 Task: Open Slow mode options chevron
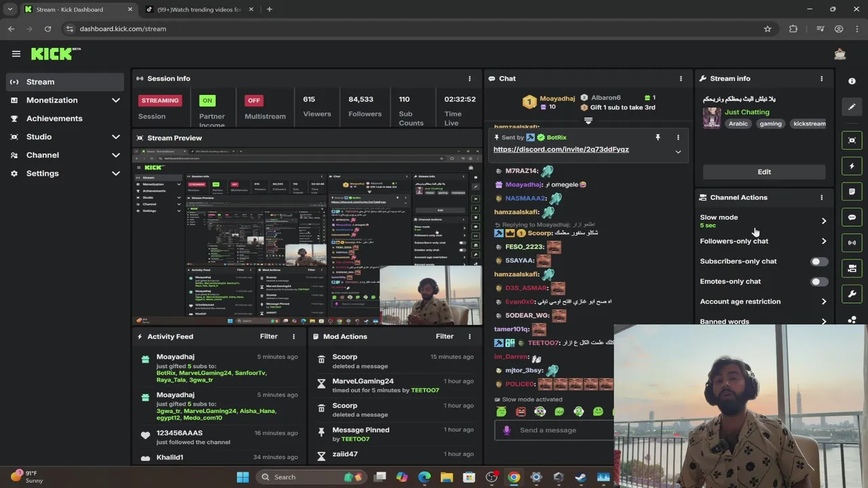[x=823, y=221]
